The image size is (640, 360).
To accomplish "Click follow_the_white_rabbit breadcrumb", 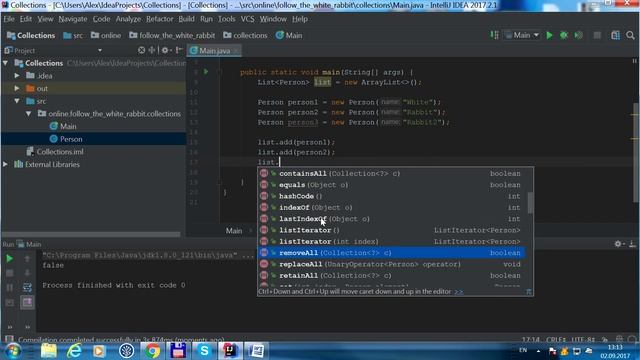I will [172, 36].
